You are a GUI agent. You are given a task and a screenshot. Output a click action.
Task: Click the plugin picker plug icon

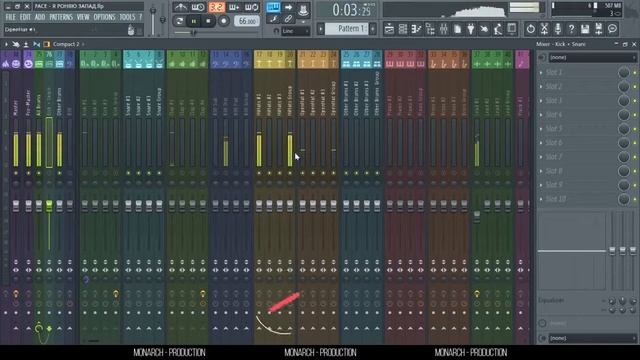point(471,29)
